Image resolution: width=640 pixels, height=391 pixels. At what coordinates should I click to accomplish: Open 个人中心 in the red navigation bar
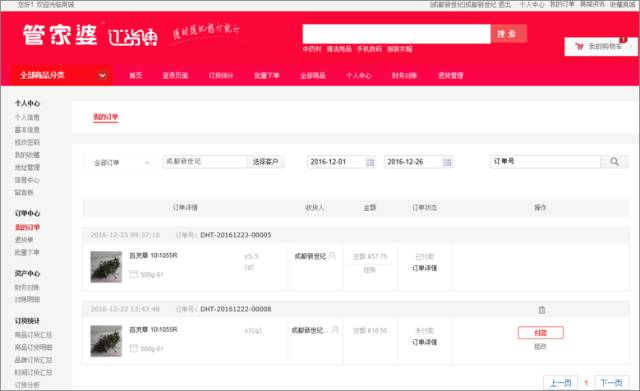click(x=358, y=76)
